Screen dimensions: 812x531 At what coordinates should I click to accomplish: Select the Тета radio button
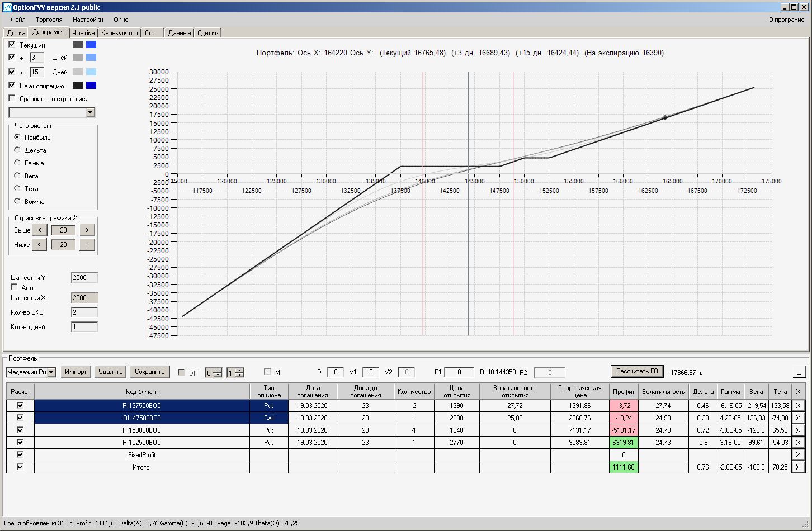[x=17, y=188]
